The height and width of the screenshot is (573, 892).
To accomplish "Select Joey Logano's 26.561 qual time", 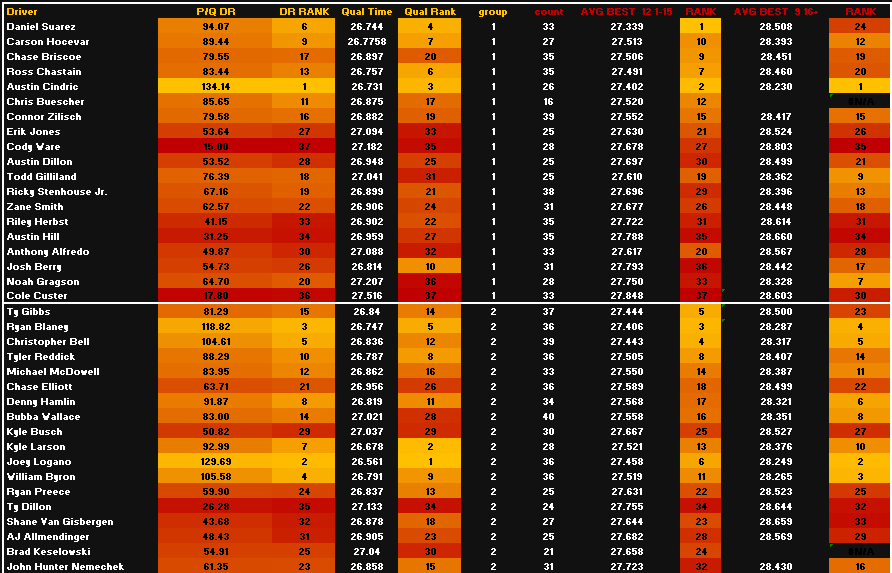I will pyautogui.click(x=367, y=461).
